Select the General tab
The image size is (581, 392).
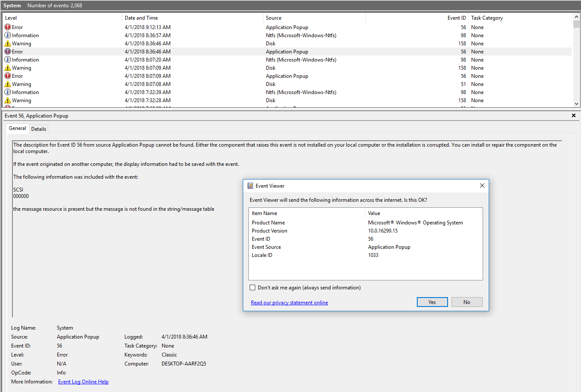tap(18, 128)
